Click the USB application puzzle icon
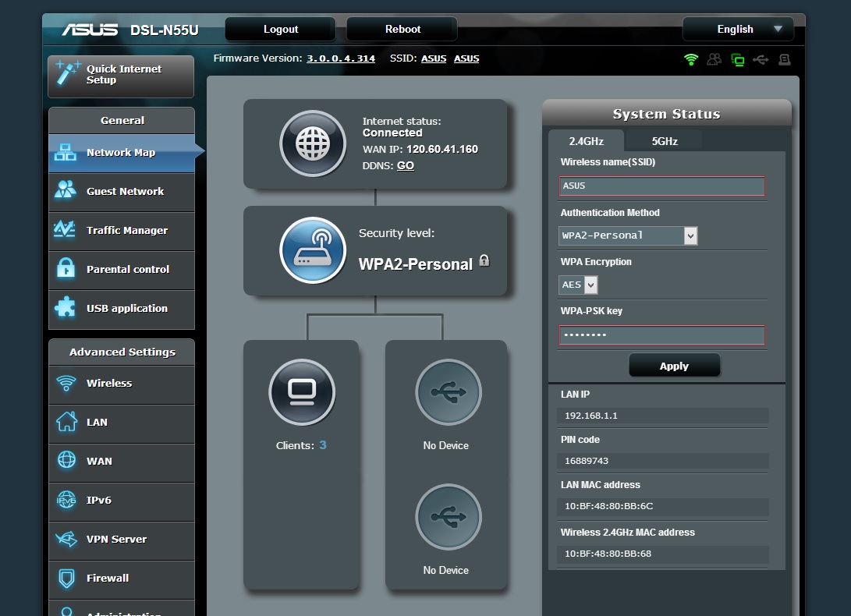The width and height of the screenshot is (851, 616). 65,306
